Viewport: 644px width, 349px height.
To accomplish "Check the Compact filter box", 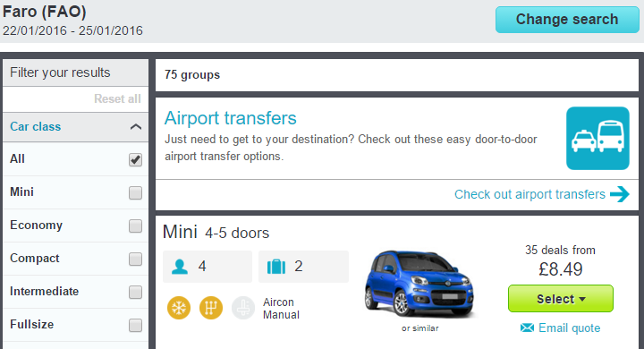I will [x=136, y=259].
